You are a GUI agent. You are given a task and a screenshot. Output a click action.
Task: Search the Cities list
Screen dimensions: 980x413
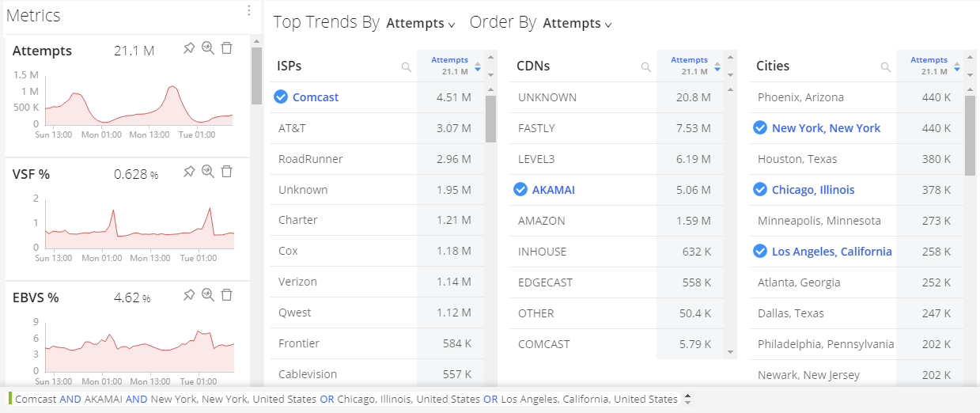pyautogui.click(x=886, y=67)
